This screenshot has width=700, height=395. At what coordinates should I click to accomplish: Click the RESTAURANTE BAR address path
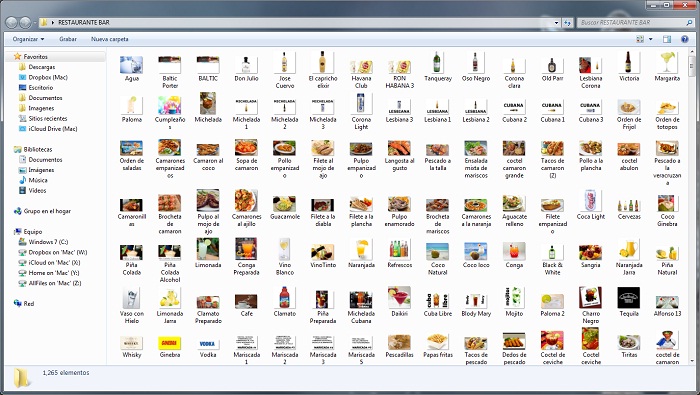[x=83, y=22]
